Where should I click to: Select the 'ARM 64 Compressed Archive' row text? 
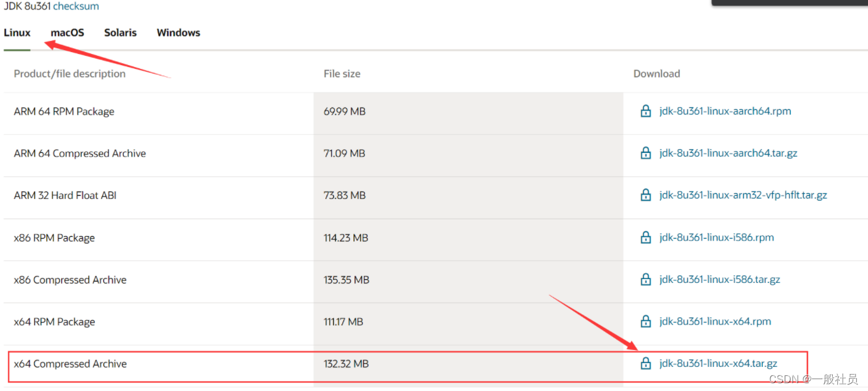79,154
